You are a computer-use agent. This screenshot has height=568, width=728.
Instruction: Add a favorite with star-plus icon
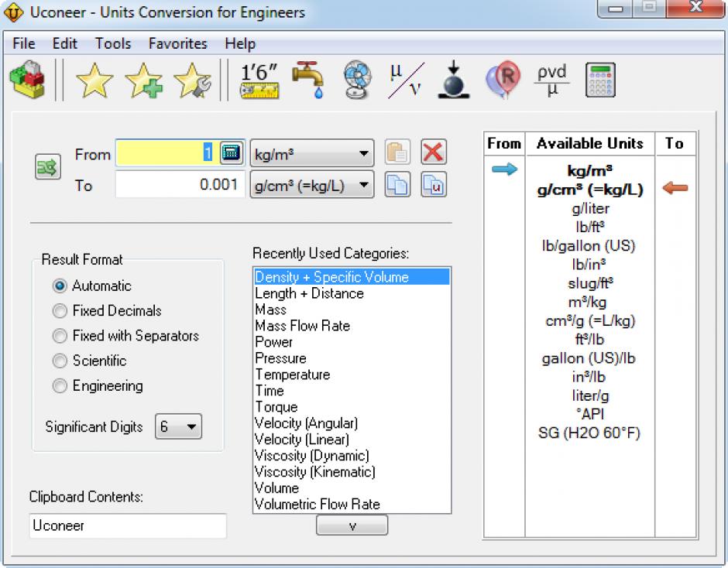pos(144,80)
